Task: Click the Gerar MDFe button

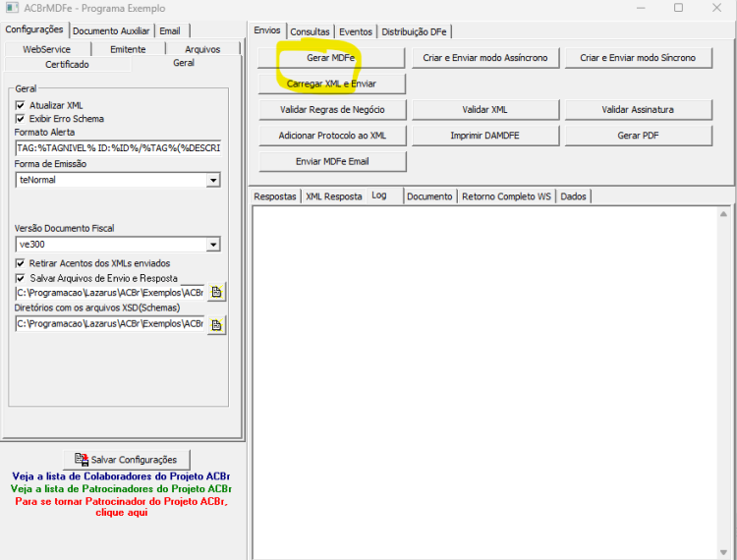Action: point(331,58)
